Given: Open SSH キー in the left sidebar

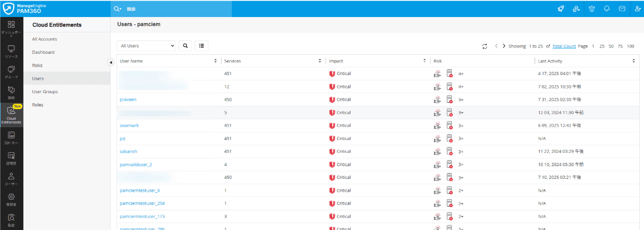Looking at the screenshot, I should point(11,137).
